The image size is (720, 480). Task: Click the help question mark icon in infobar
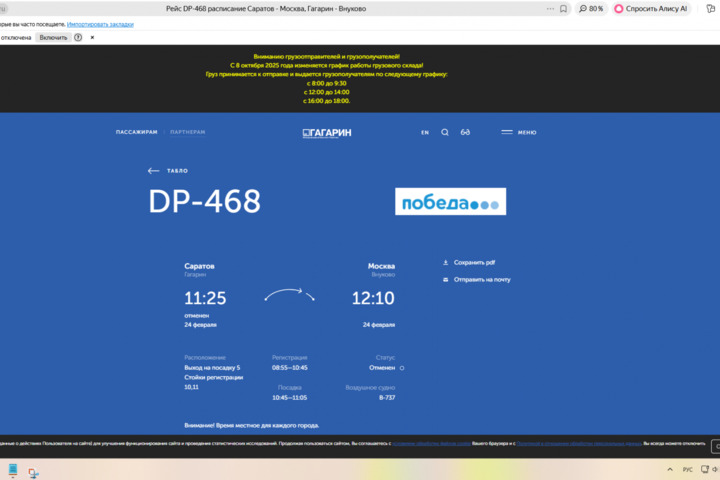point(78,37)
